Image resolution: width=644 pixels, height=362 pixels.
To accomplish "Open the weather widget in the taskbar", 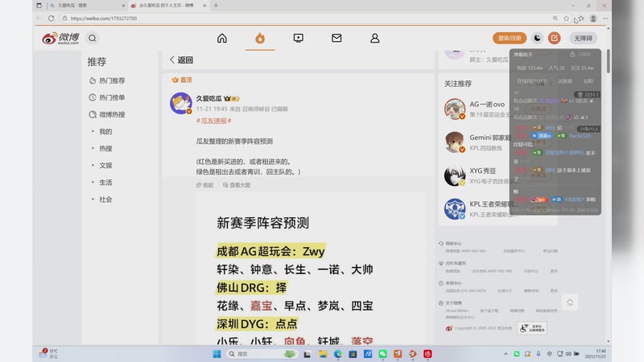I will (x=48, y=353).
